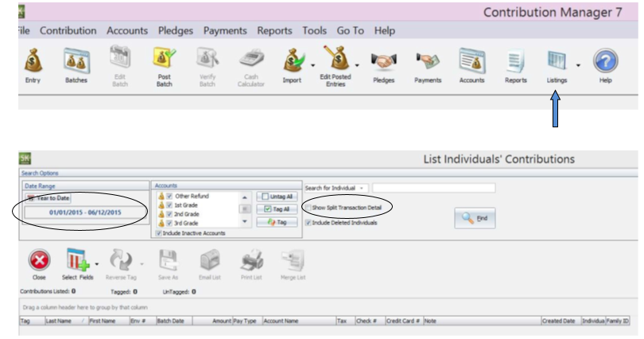The height and width of the screenshot is (339, 644).
Task: Open the Listings toolbar icon
Action: point(557,60)
